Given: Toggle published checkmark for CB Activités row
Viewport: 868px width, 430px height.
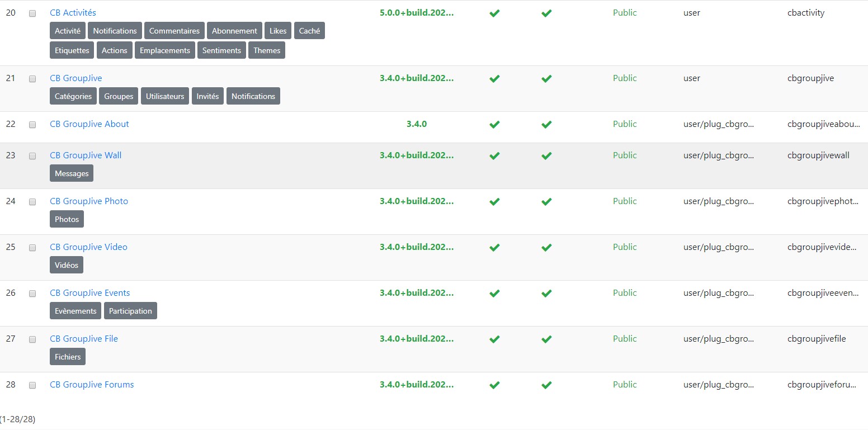Looking at the screenshot, I should coord(546,13).
